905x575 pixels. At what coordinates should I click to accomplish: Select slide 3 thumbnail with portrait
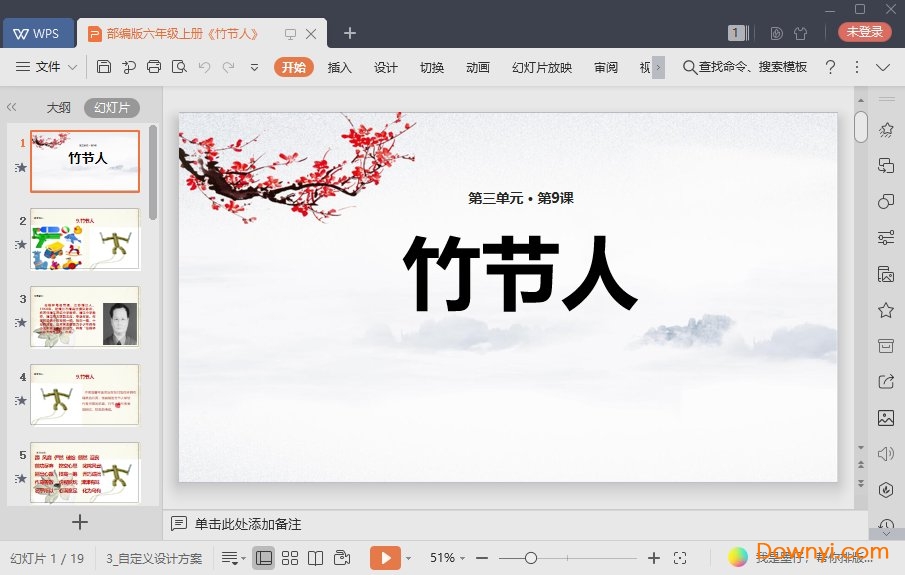point(85,317)
